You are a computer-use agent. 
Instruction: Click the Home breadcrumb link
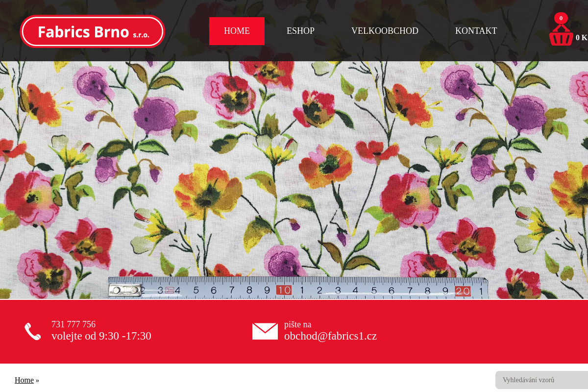tap(24, 380)
